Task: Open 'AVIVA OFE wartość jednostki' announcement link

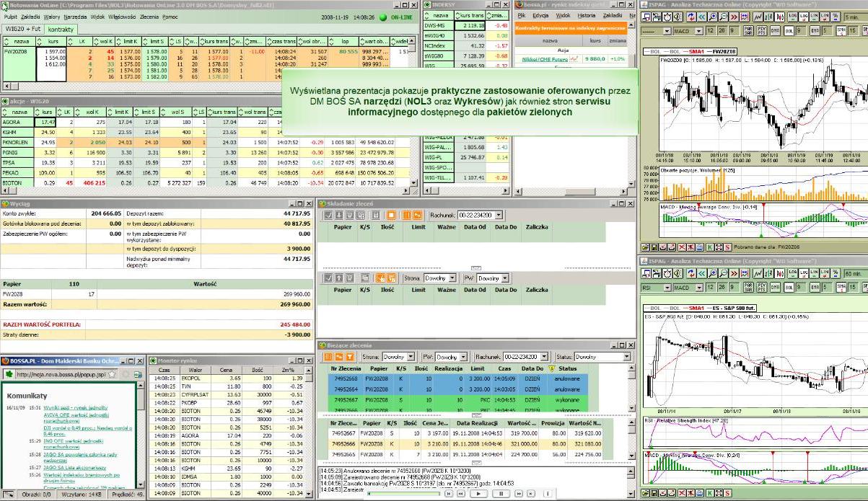Action: [x=76, y=420]
